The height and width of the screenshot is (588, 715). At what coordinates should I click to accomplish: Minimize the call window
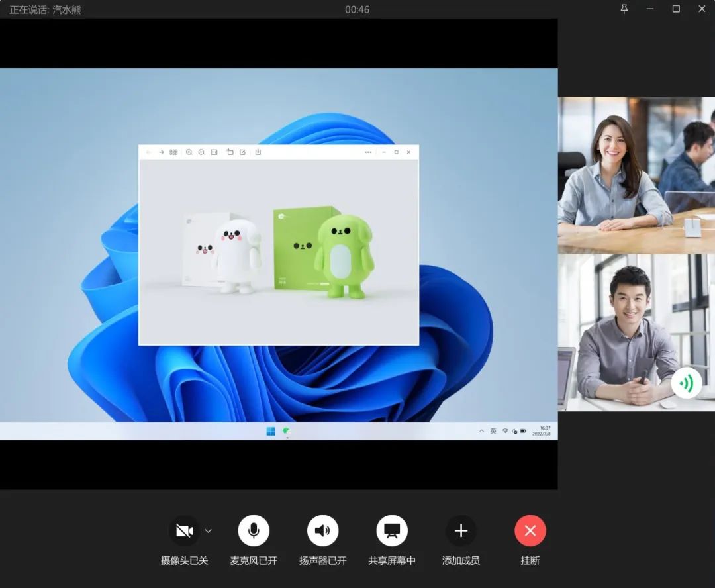pyautogui.click(x=650, y=9)
